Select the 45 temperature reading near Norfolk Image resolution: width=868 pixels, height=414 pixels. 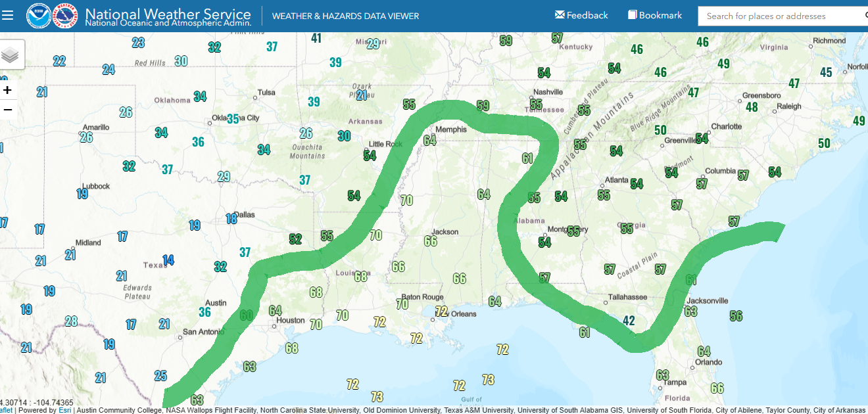pos(826,72)
